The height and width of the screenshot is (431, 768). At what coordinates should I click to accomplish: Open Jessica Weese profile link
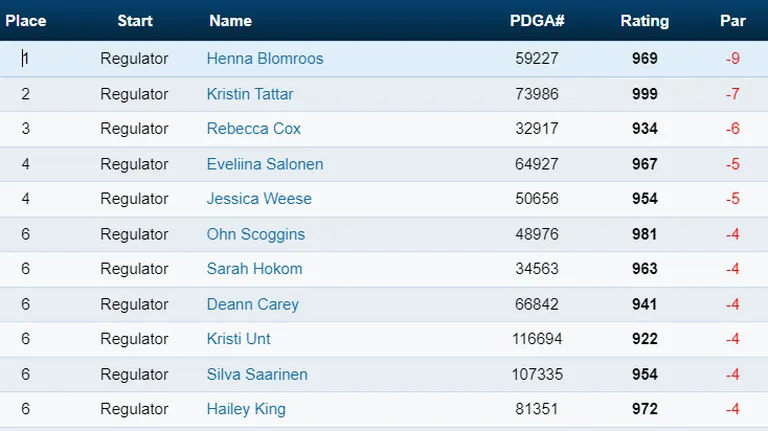pyautogui.click(x=259, y=199)
